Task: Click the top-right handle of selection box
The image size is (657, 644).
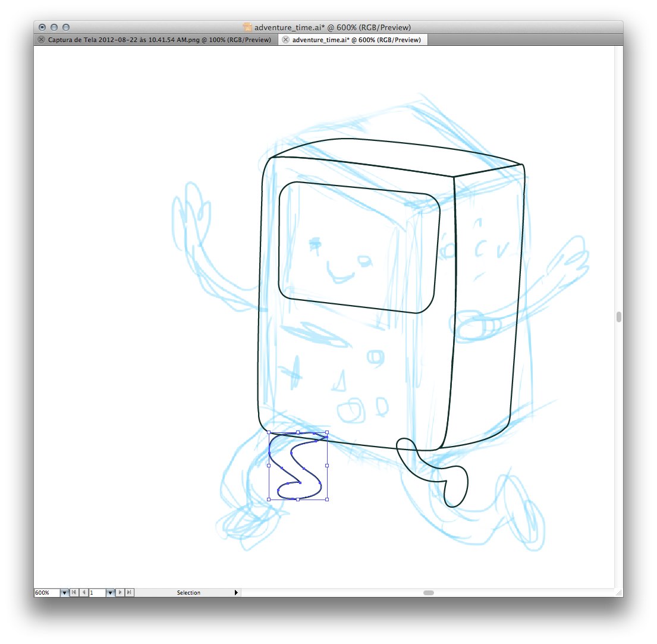Action: coord(328,433)
